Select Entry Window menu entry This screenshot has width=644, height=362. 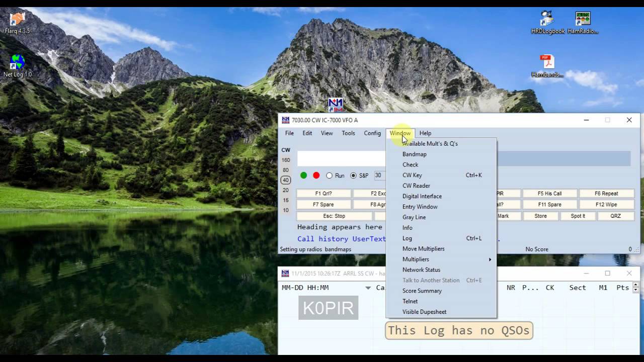coord(441,207)
